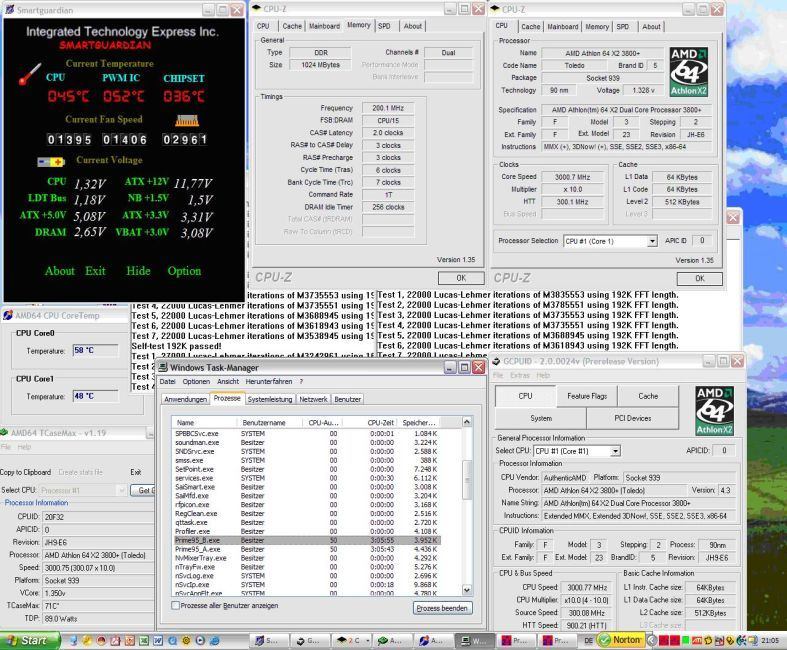Expand hidden tray icons with the arrow
Viewport: 787px width, 650px height.
point(652,640)
